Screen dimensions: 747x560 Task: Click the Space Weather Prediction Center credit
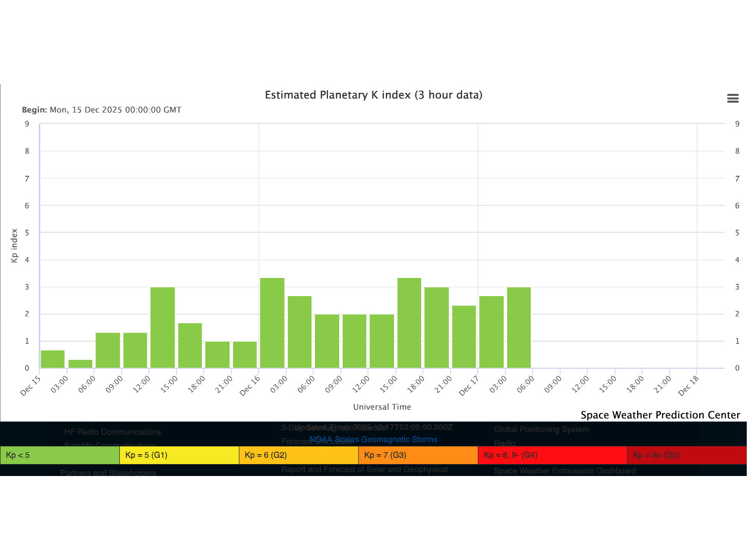660,415
